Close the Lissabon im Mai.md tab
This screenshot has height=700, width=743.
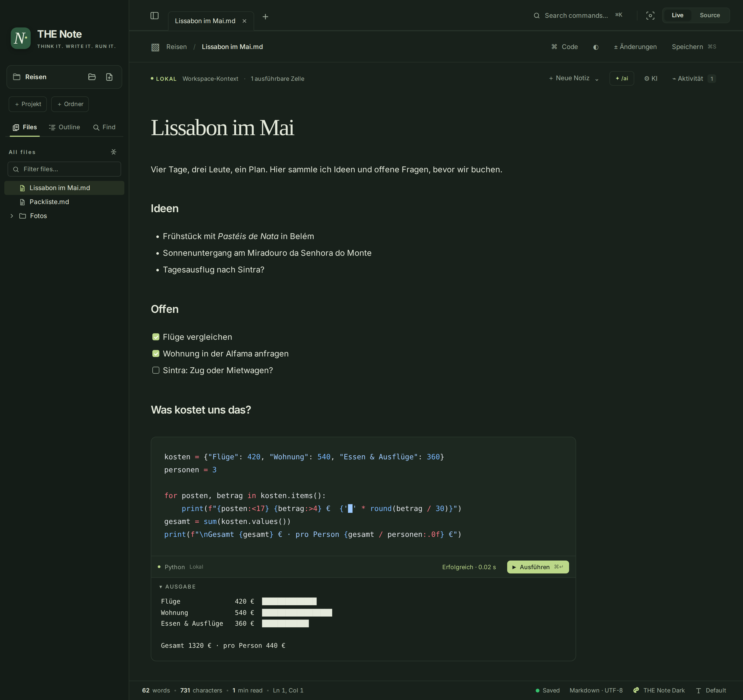click(x=244, y=21)
